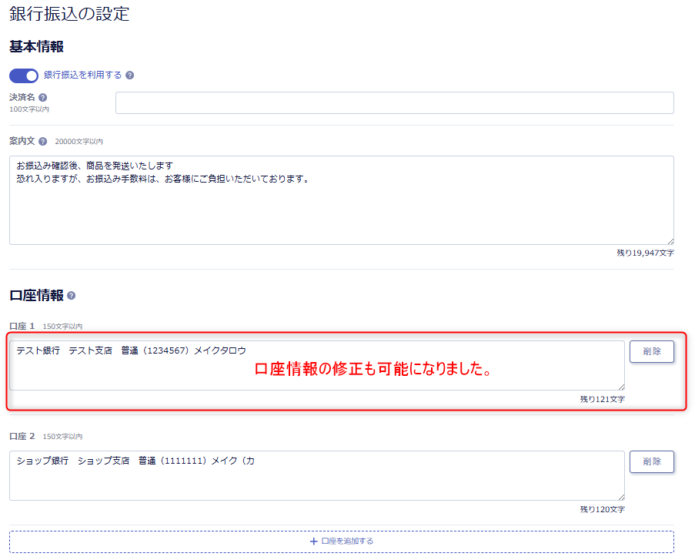
Task: Click the plus icon in 口座を追加する
Action: click(x=313, y=541)
